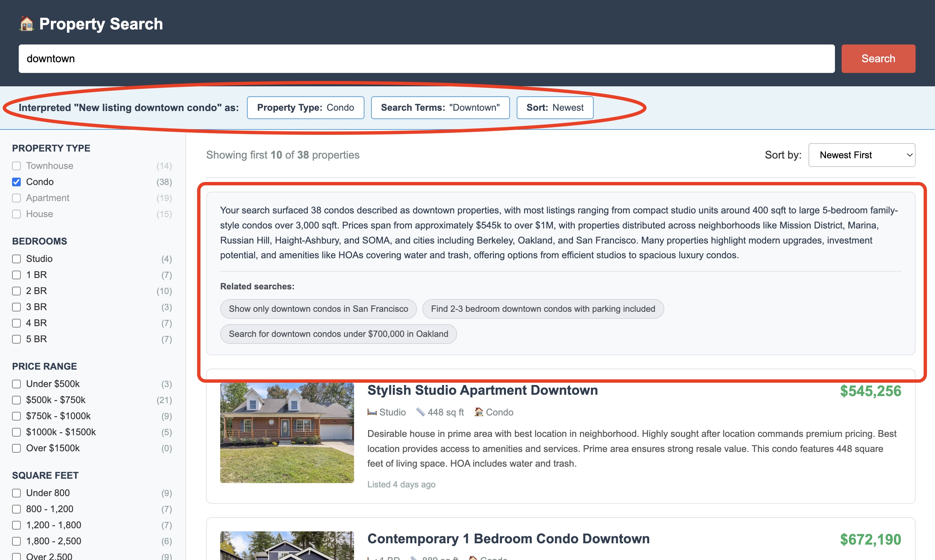Click the ruler icon beside 448 sq ft
Screen dimensions: 935x560
tap(420, 412)
